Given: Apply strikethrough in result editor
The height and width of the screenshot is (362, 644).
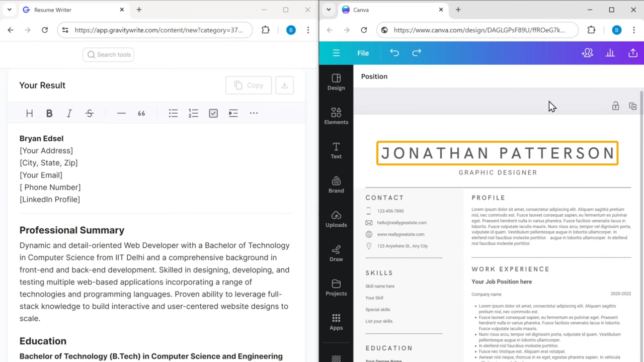Looking at the screenshot, I should click(x=90, y=113).
